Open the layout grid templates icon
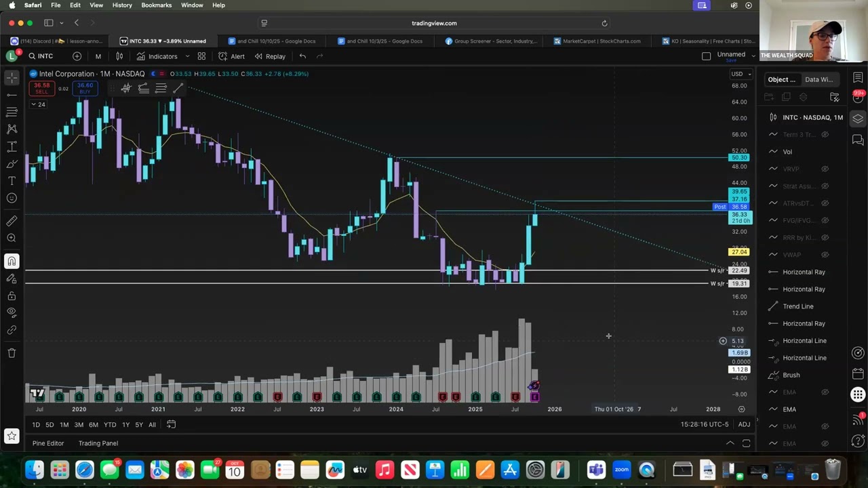Screen dimensions: 868x488 point(201,56)
